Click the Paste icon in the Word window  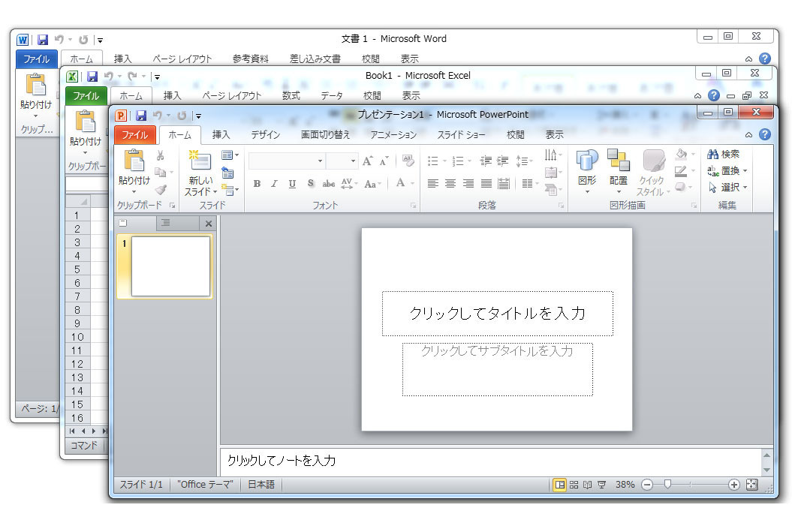(x=36, y=84)
